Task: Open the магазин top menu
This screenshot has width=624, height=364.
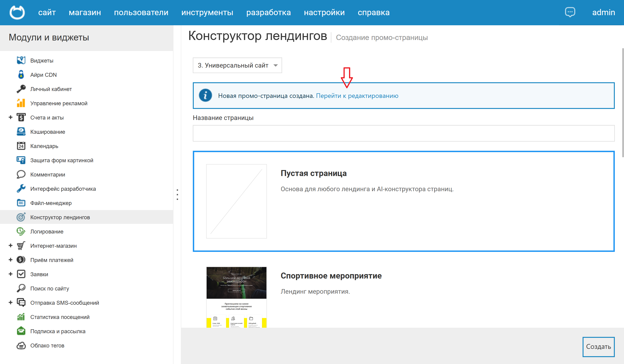Action: pyautogui.click(x=85, y=12)
